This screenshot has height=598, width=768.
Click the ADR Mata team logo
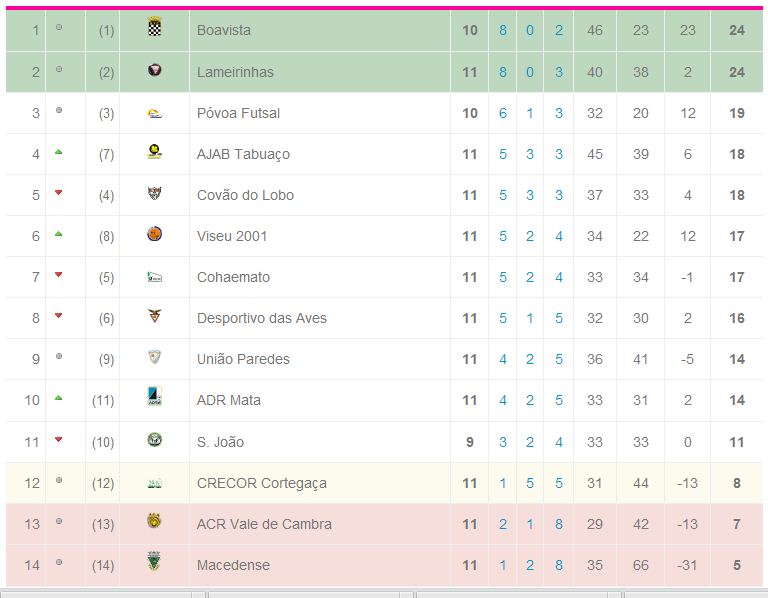154,398
